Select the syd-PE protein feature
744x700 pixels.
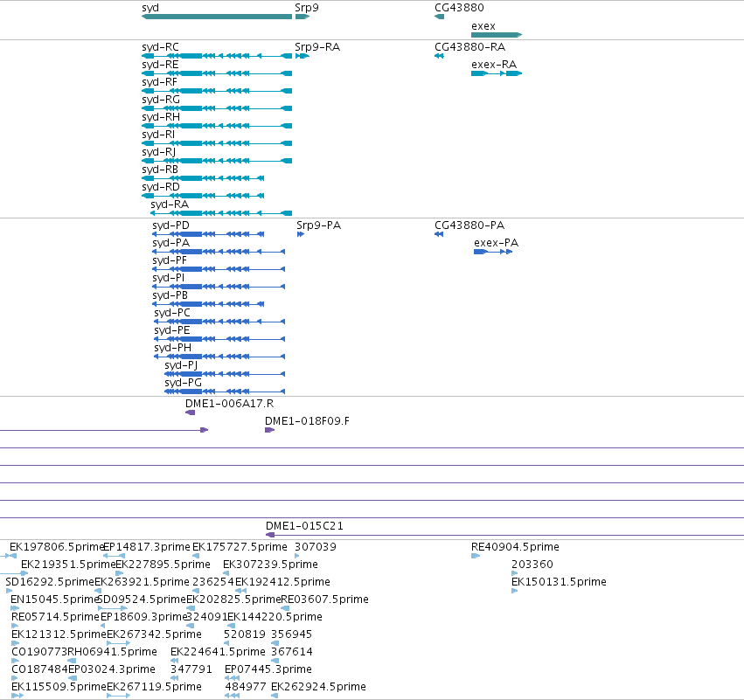(x=219, y=339)
